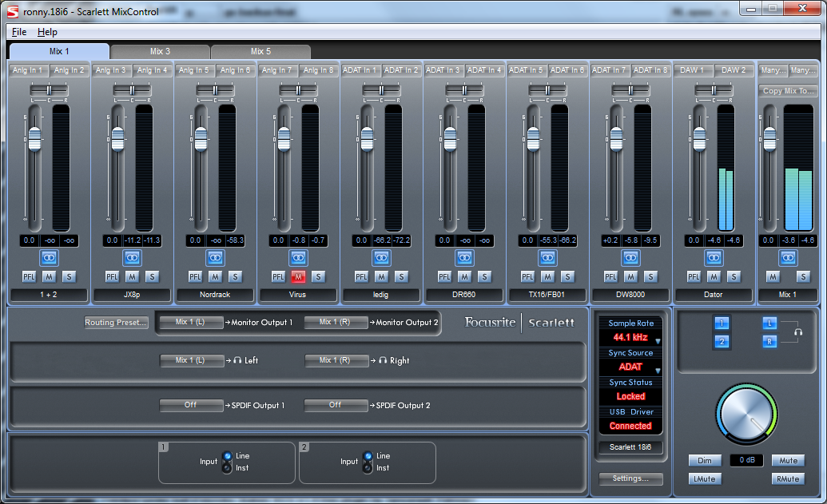The height and width of the screenshot is (504, 827).
Task: Click the Mute monitor button
Action: [x=788, y=460]
